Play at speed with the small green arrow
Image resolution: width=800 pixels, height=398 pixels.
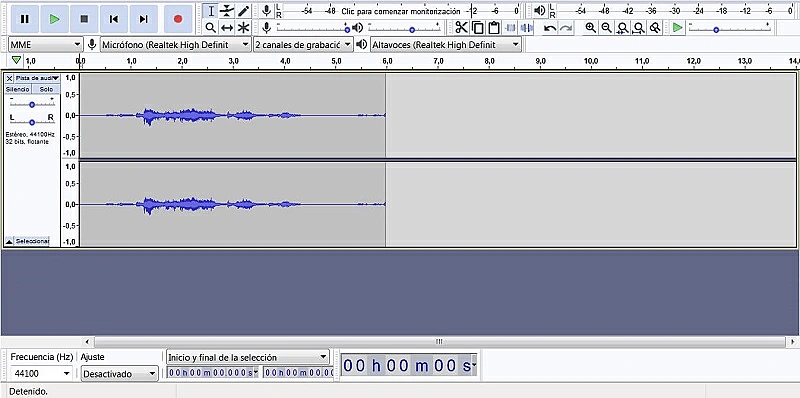click(x=677, y=28)
